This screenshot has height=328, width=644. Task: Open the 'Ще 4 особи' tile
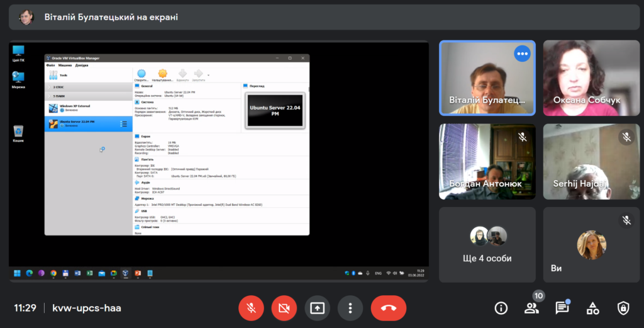487,244
